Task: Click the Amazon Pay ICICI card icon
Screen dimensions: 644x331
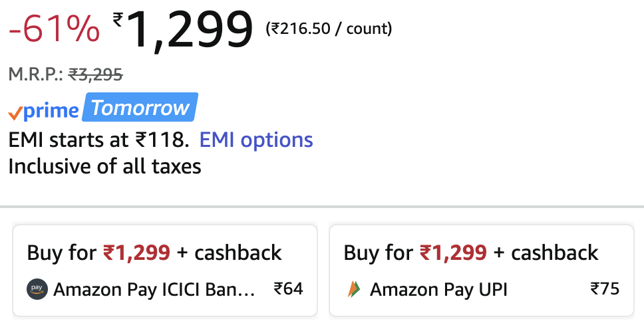Action: point(37,289)
